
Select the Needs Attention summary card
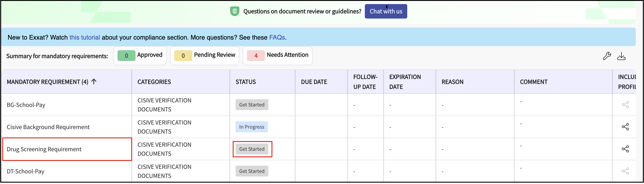tap(278, 55)
